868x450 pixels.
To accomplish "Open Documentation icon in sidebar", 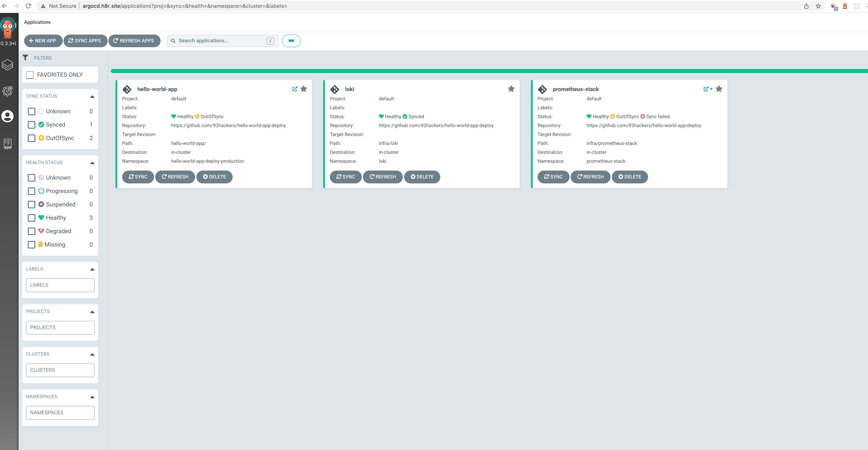I will [x=7, y=144].
